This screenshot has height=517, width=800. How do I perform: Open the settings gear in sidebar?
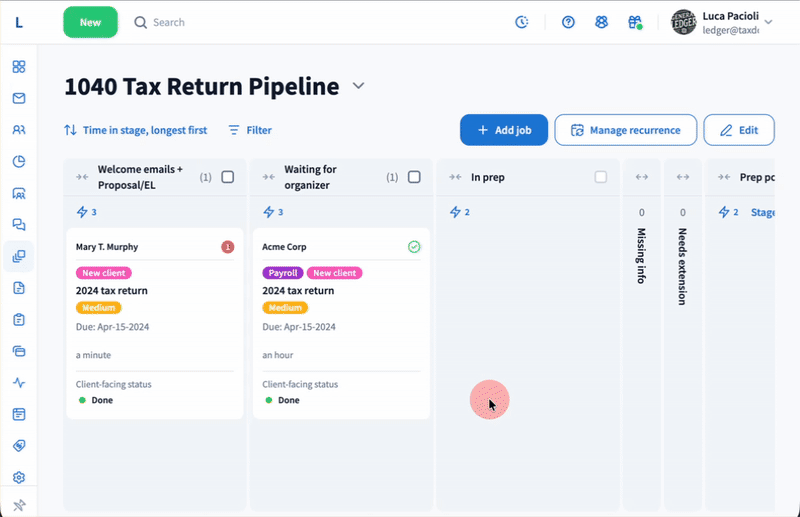(19, 478)
